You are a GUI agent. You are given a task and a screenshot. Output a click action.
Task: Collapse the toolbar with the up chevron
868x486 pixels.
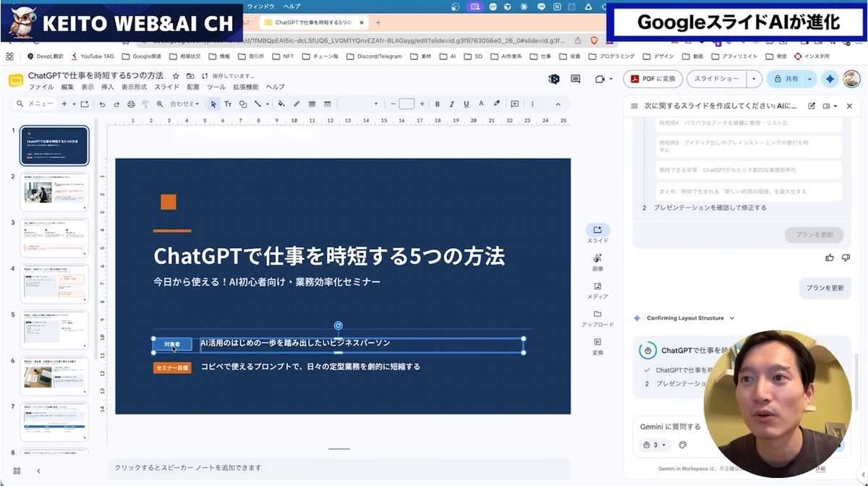558,104
